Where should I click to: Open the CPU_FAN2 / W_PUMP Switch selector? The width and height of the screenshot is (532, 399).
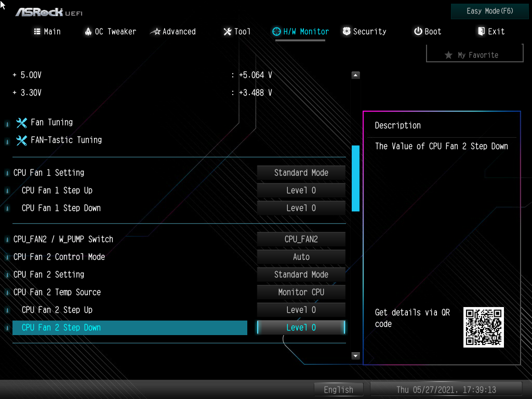301,239
